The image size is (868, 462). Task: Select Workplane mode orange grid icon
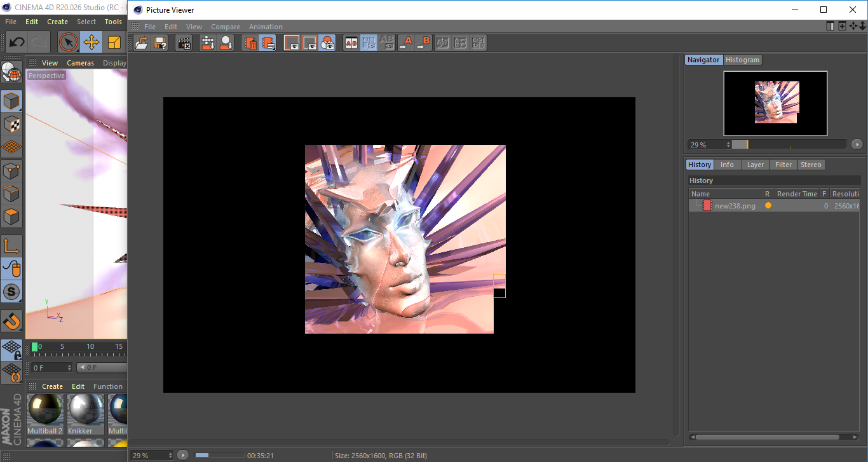11,147
